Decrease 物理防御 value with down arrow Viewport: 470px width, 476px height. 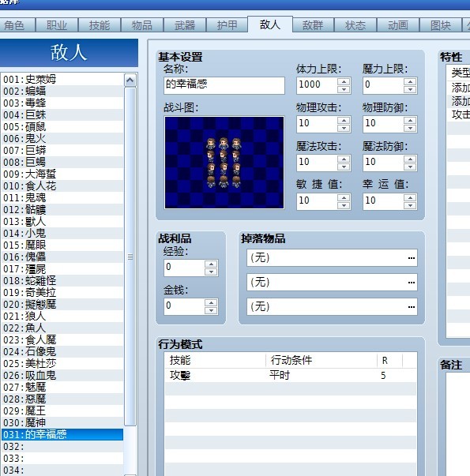click(410, 128)
